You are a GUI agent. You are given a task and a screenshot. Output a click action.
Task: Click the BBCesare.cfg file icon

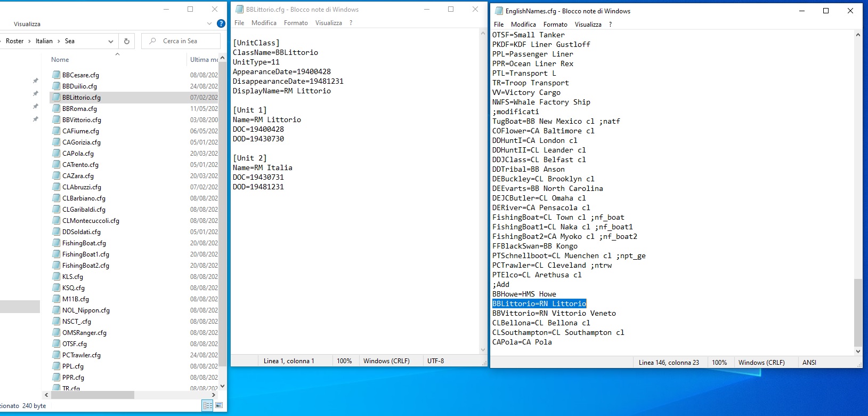[x=56, y=75]
